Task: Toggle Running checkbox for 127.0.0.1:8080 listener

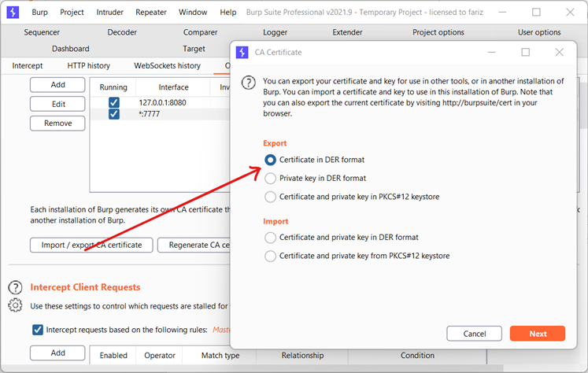Action: click(x=114, y=102)
